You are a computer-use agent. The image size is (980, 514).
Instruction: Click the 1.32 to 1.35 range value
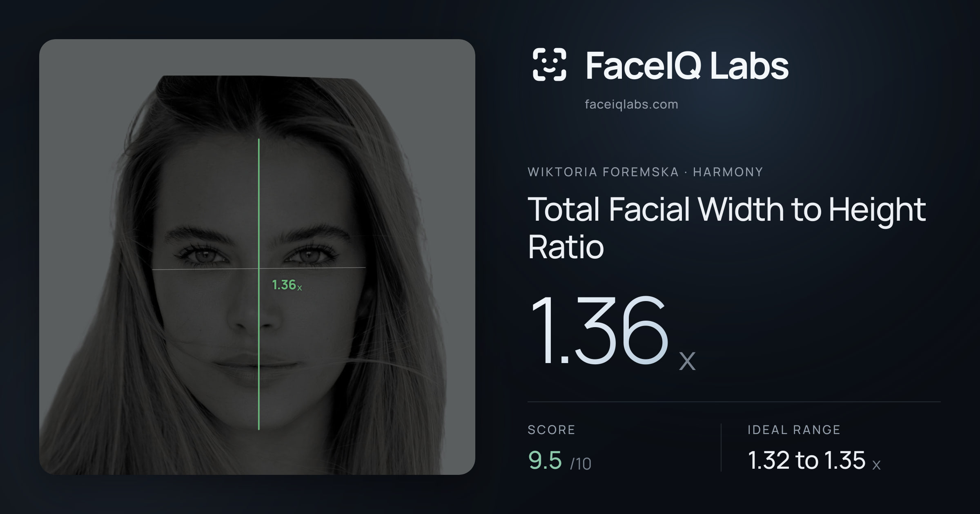[814, 461]
